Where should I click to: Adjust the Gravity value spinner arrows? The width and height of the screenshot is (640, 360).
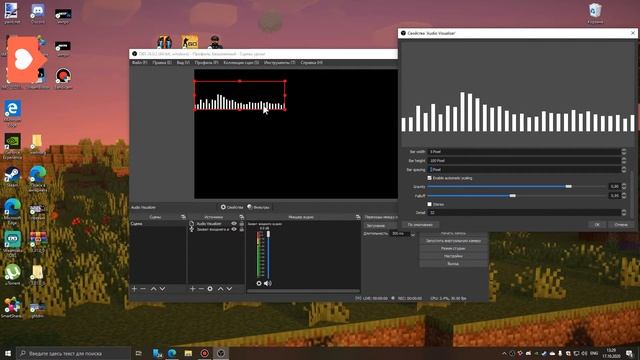point(624,187)
